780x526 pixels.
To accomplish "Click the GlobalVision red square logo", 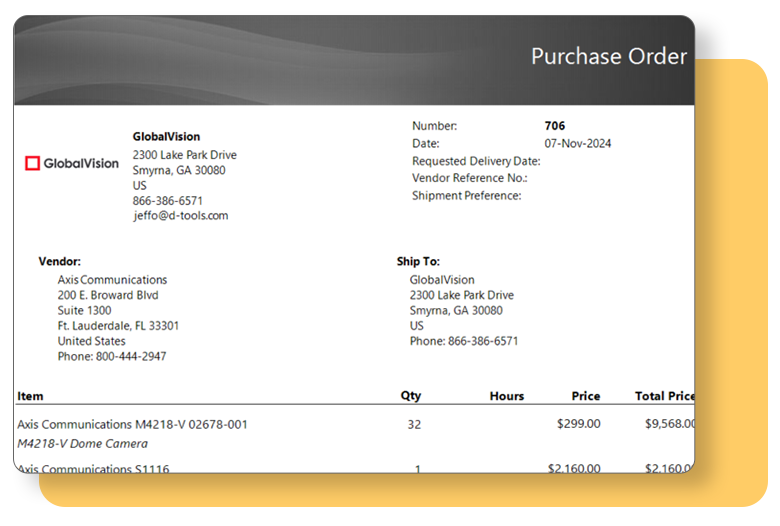I will 32,163.
